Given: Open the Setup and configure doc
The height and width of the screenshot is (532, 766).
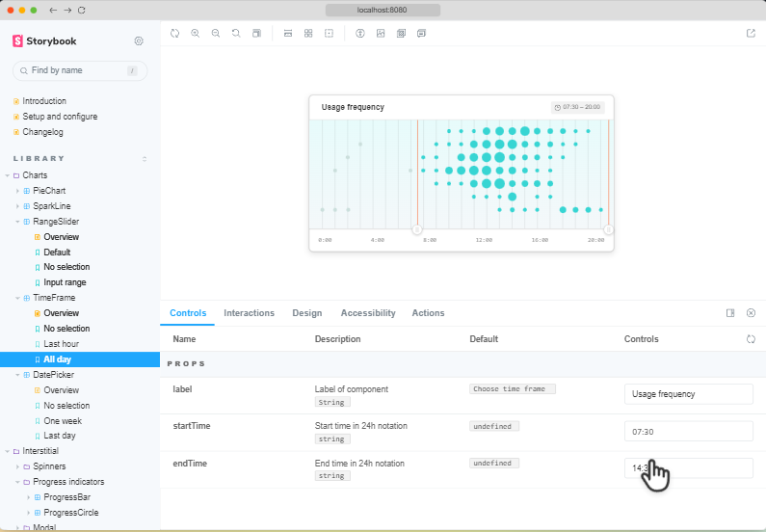Looking at the screenshot, I should coord(60,117).
